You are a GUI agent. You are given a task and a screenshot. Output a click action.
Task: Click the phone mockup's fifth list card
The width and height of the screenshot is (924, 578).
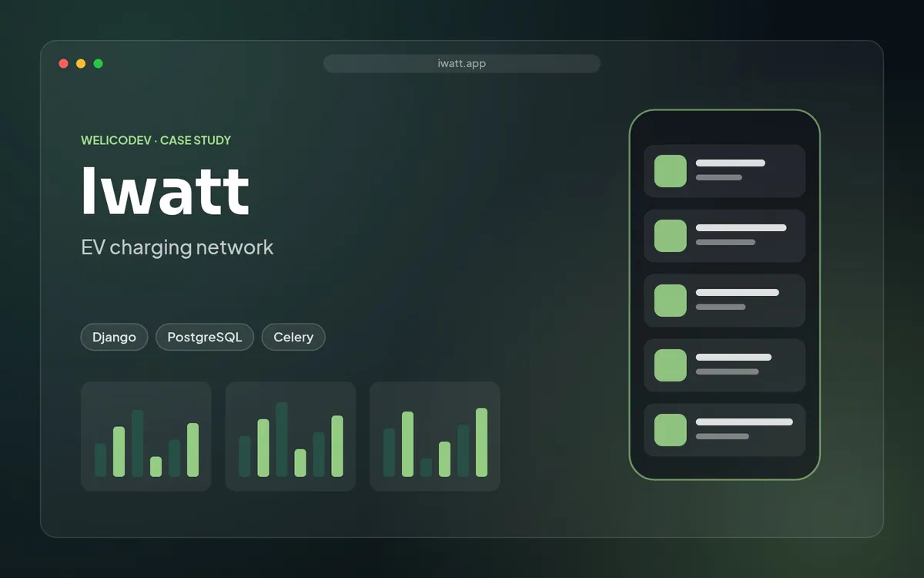pos(725,430)
